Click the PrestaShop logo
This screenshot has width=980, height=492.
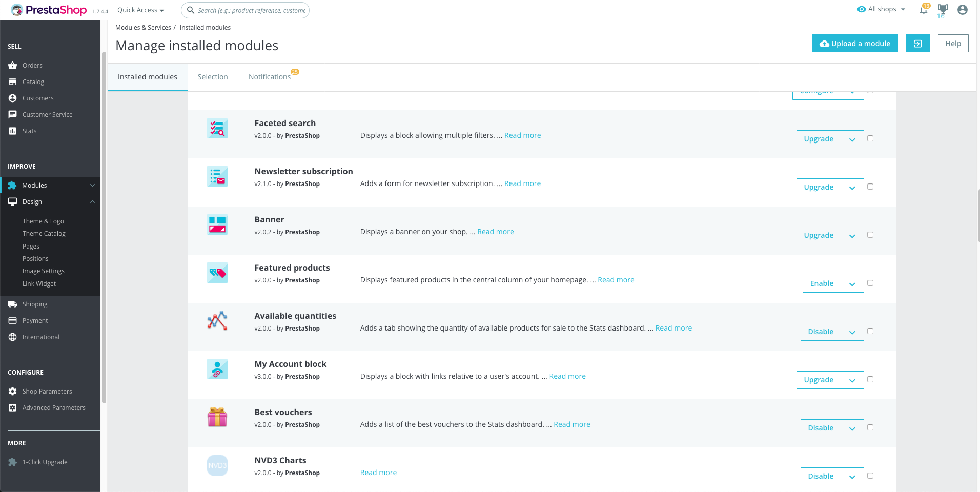(x=49, y=10)
